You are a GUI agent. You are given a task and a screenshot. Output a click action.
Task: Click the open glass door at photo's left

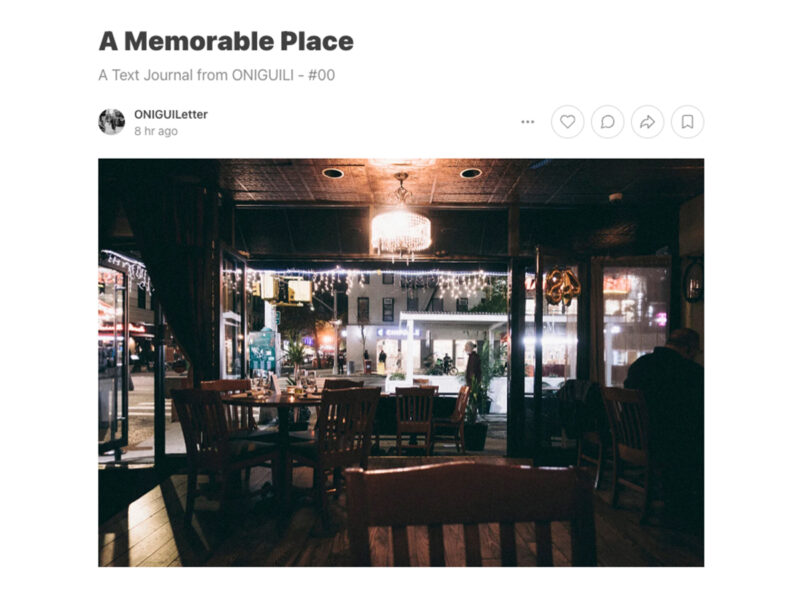point(114,357)
